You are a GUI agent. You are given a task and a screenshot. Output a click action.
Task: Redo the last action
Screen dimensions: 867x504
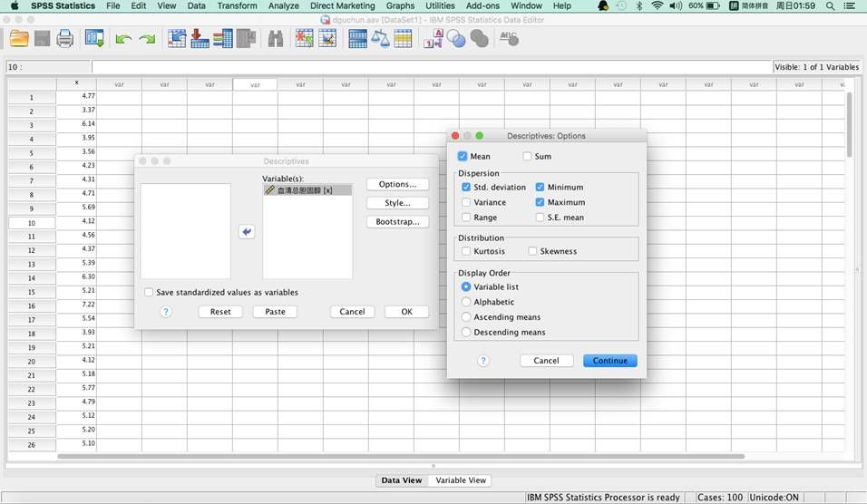coord(147,39)
